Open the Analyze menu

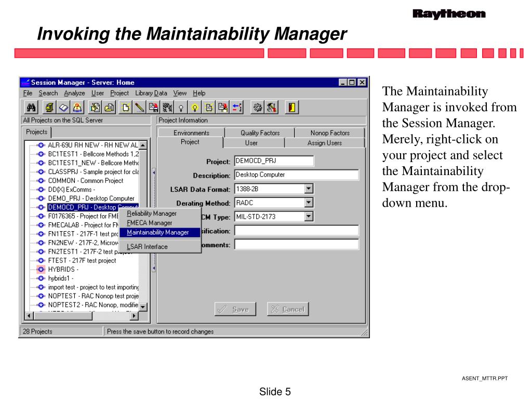(x=74, y=93)
